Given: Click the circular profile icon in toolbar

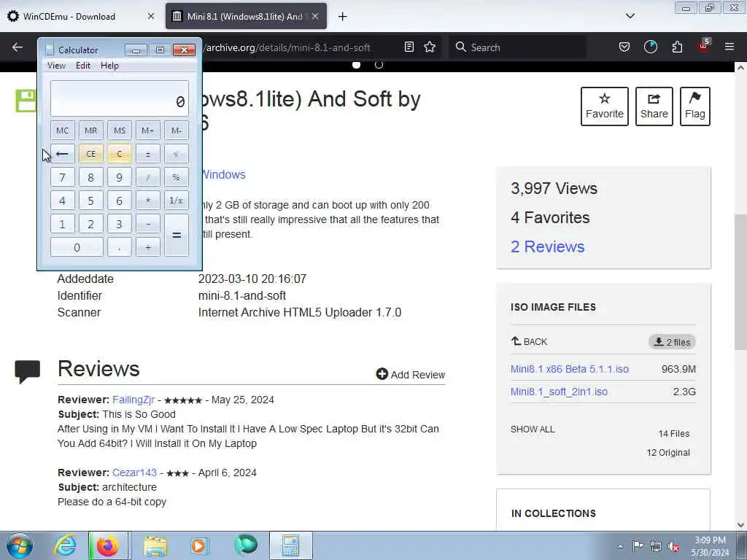Looking at the screenshot, I should click(x=650, y=47).
